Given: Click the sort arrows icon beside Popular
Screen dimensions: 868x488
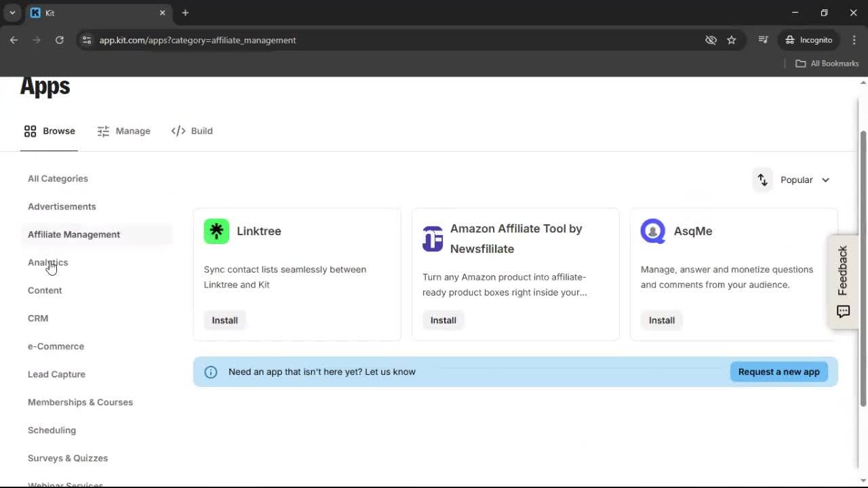Looking at the screenshot, I should click(762, 180).
